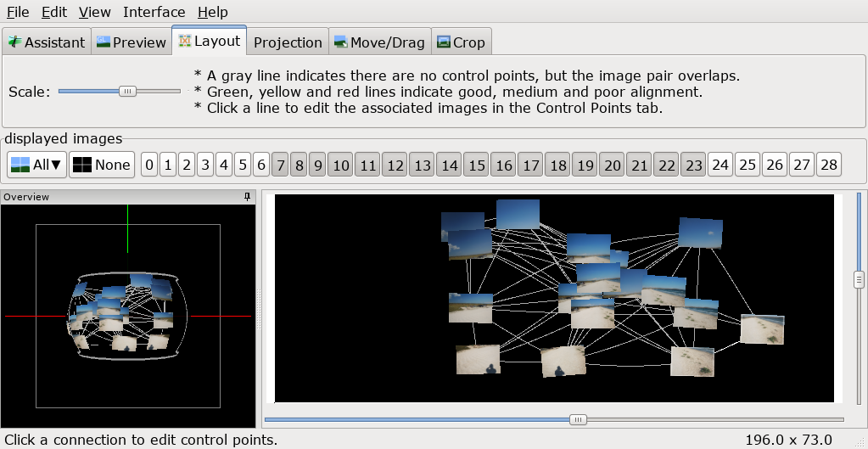Toggle display of image 7
Viewport: 868px width, 449px height.
pyautogui.click(x=280, y=165)
